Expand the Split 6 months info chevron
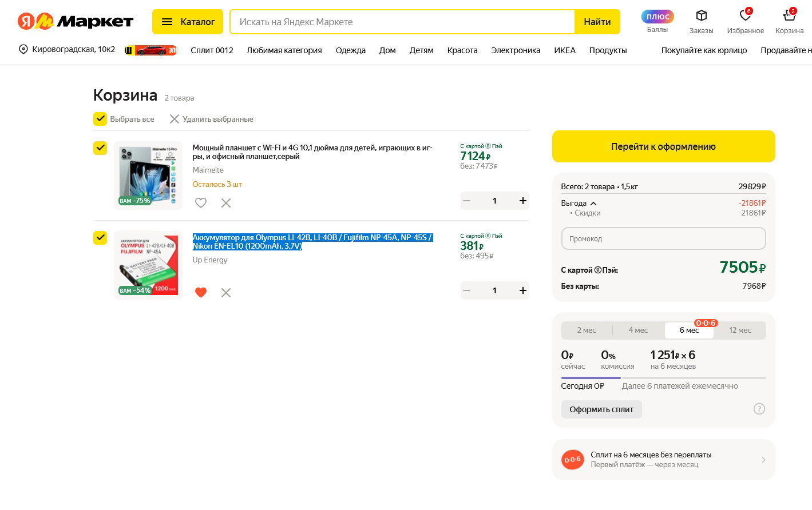 point(763,460)
